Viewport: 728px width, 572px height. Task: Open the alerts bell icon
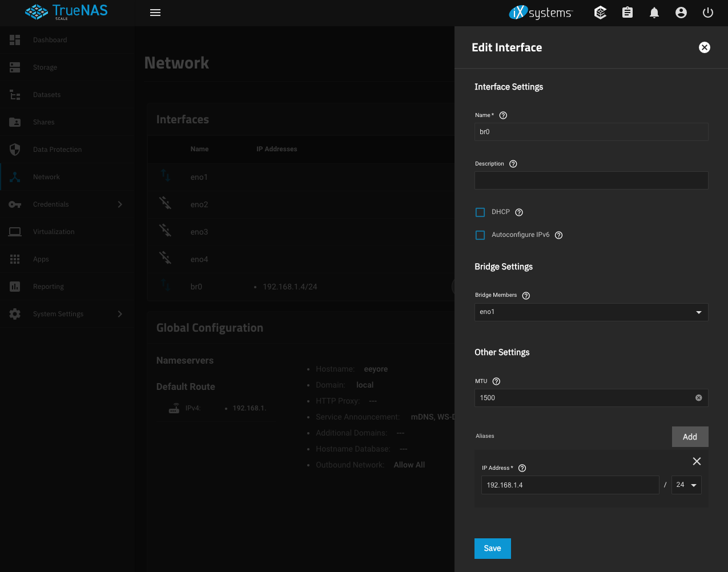click(654, 13)
